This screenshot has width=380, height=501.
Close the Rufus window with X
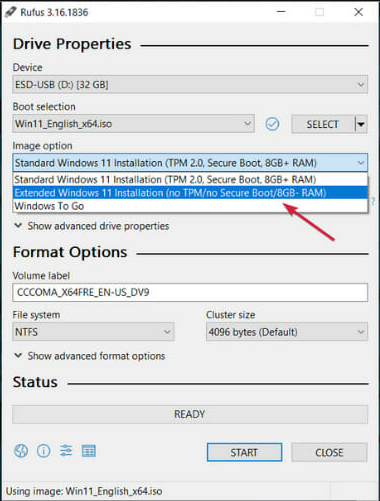359,12
